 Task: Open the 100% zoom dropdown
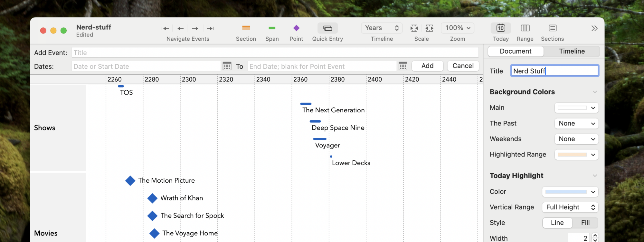[x=458, y=28]
